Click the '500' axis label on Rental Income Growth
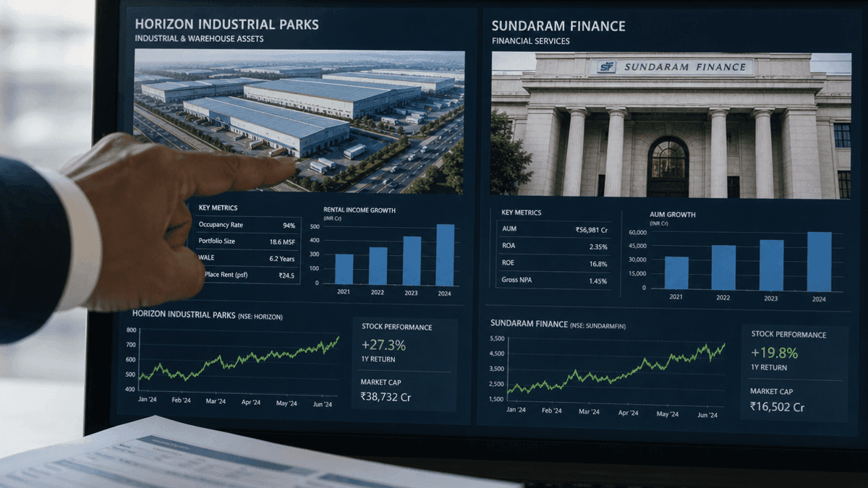Viewport: 868px width, 488px height. (x=314, y=226)
